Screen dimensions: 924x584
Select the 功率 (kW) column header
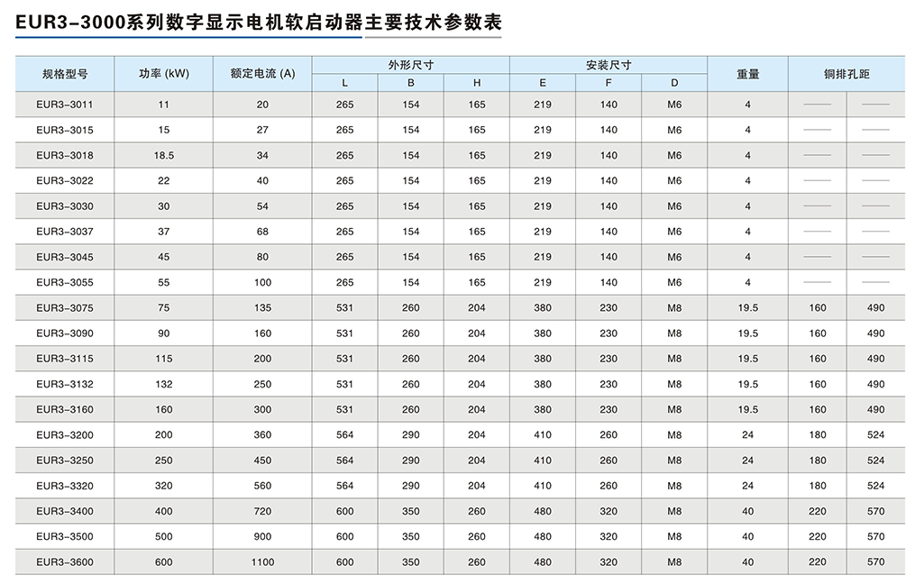tap(162, 73)
